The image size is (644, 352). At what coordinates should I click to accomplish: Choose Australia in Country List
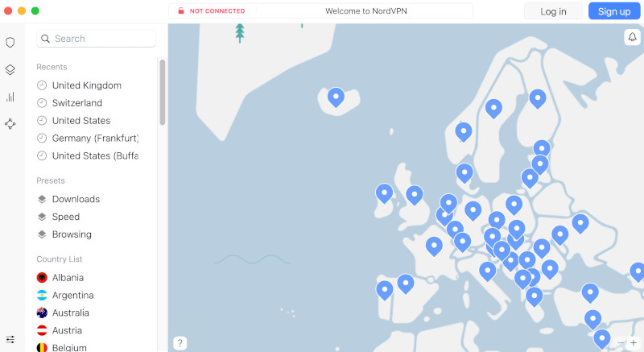click(x=70, y=313)
